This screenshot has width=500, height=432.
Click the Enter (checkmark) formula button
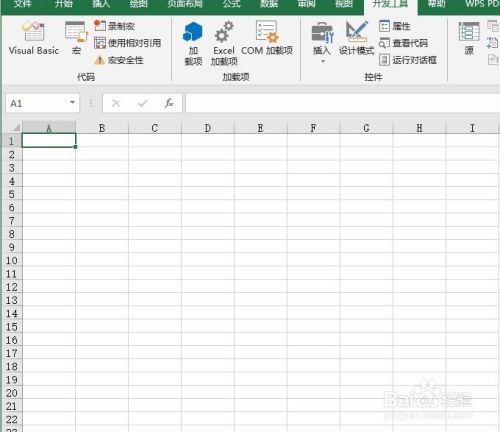click(x=143, y=103)
